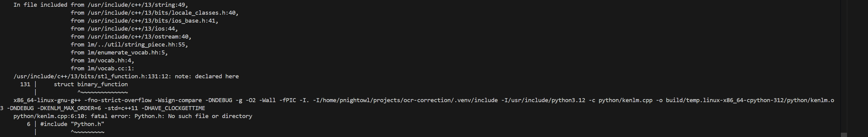This screenshot has width=868, height=137.
Task: Click the upper scrollbar track area
Action: click(844, 51)
